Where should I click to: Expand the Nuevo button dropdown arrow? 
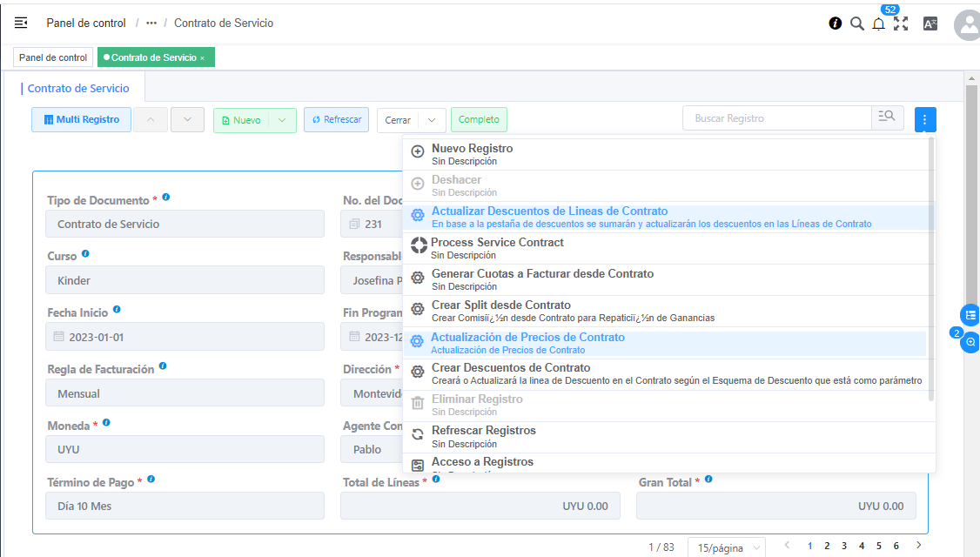click(x=282, y=120)
